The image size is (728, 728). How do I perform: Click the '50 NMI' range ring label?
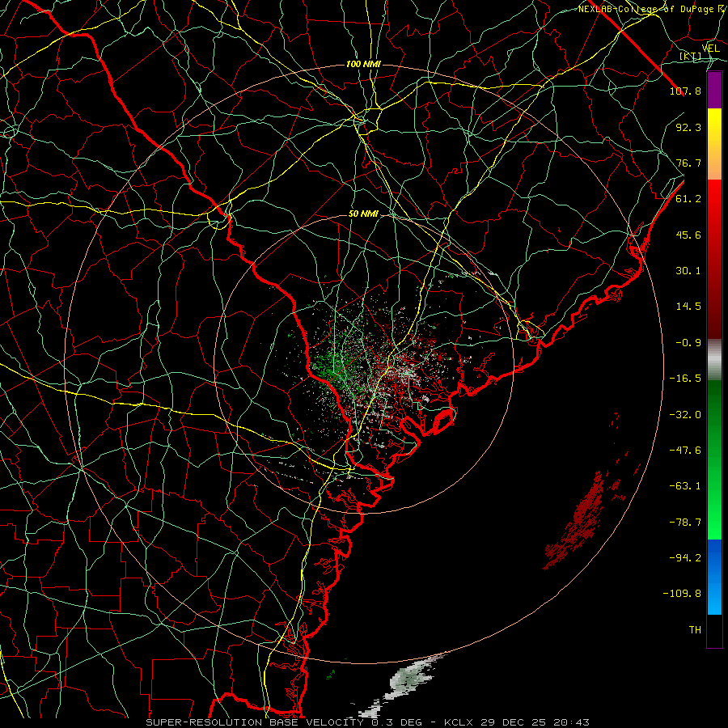(x=363, y=214)
